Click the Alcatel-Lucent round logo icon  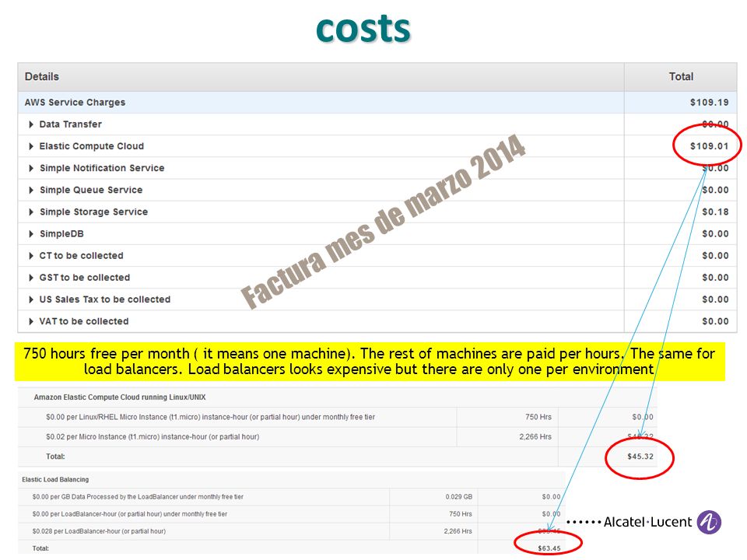[x=709, y=522]
